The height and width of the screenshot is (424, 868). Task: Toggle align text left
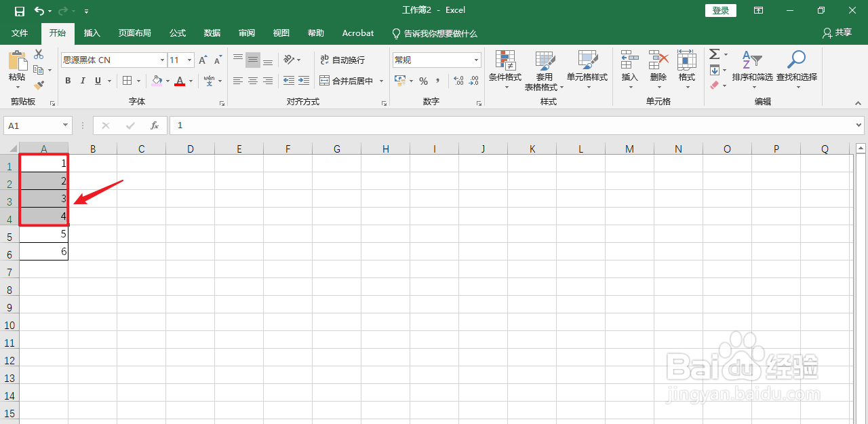(x=238, y=81)
